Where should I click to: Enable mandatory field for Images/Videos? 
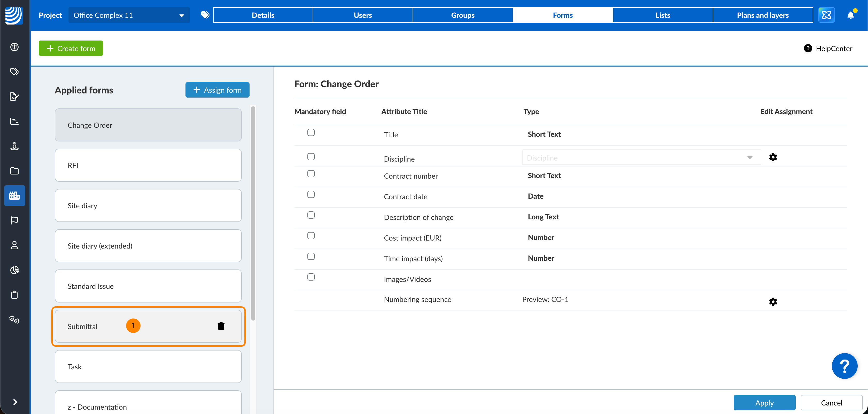311,277
